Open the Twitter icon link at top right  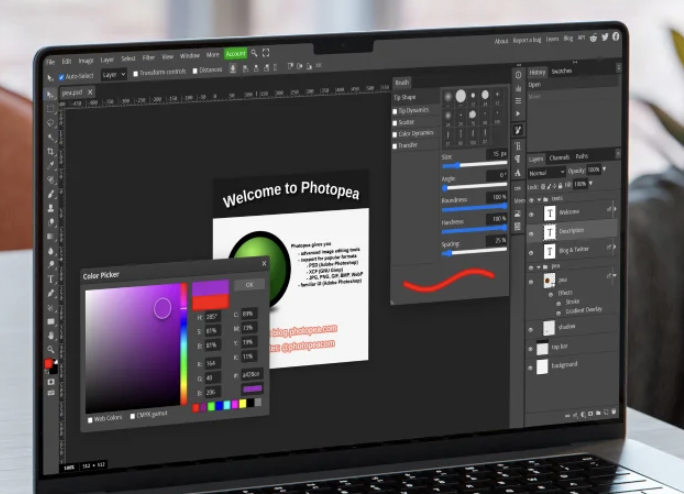(605, 37)
